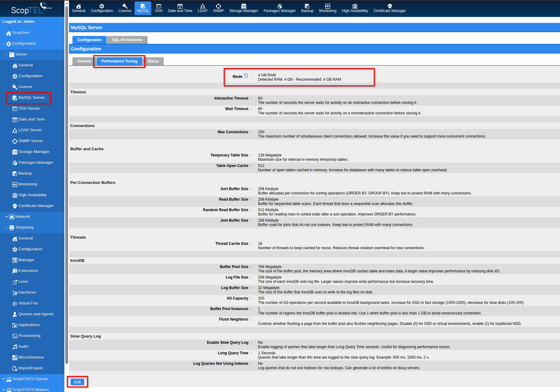Switch to the Status sub-tab
Screen dimensions: 560x392
coord(153,61)
